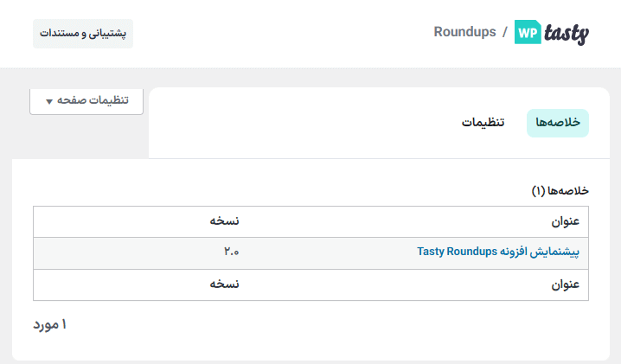Click the Roundups breadcrumb text
621x364 pixels.
point(464,32)
